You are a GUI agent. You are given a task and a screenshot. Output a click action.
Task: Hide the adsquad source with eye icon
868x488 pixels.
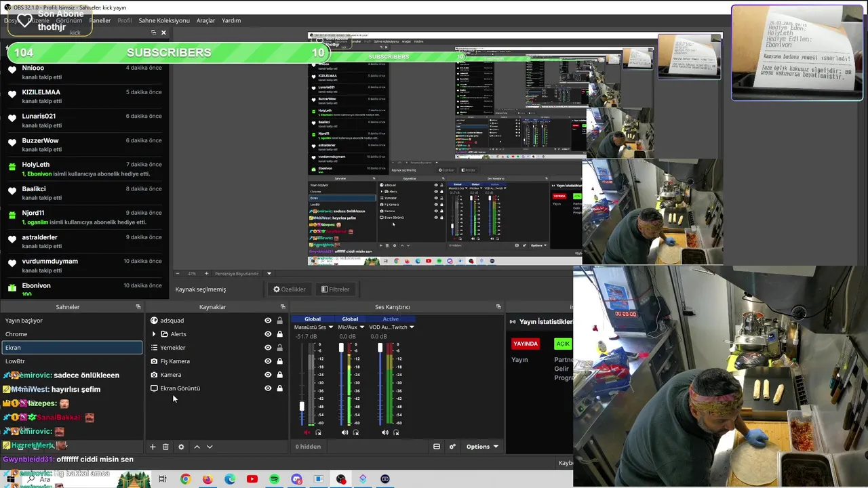pyautogui.click(x=268, y=321)
